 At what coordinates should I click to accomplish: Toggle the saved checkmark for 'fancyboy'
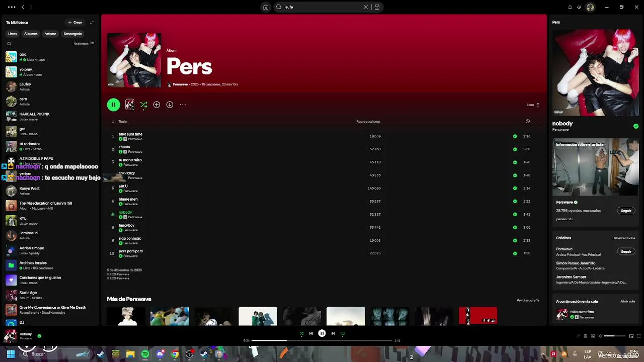click(x=515, y=228)
